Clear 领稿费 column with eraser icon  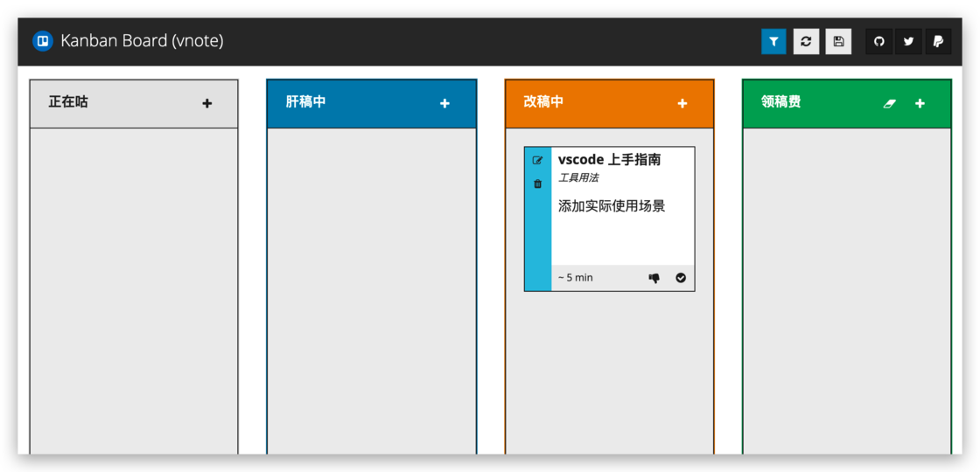tap(890, 103)
